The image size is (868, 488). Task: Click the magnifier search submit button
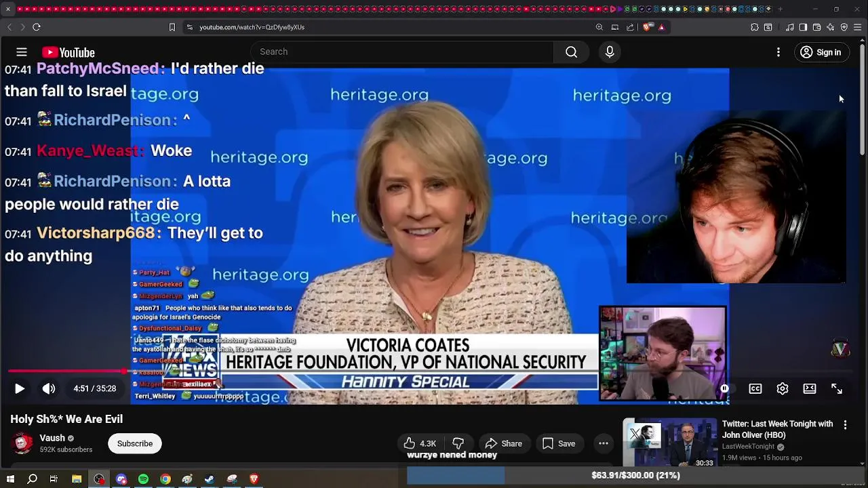[x=572, y=52]
